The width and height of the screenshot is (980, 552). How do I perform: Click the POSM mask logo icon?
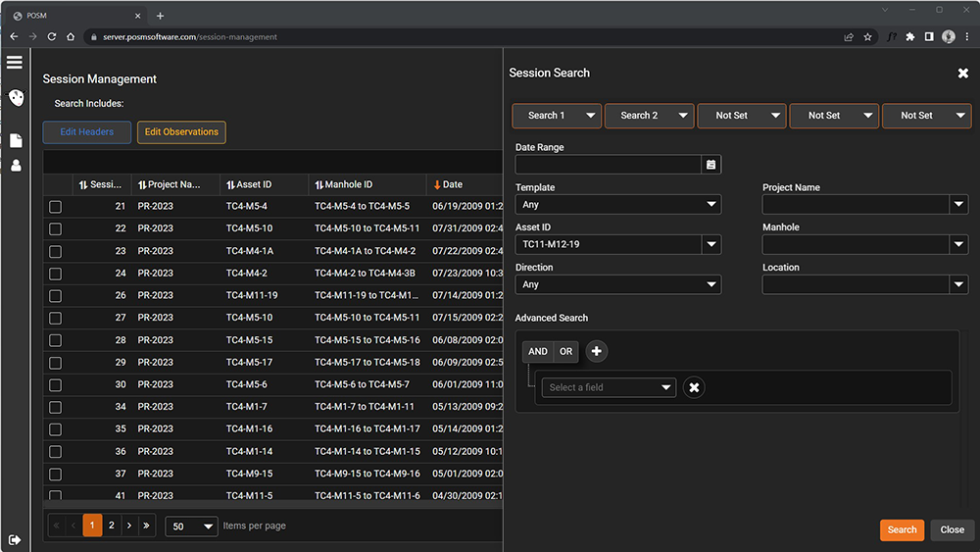point(16,97)
